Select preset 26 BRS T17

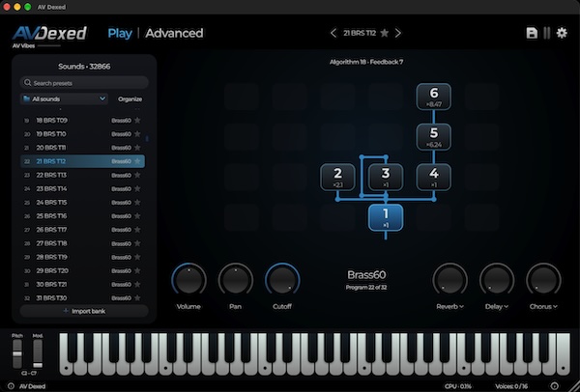click(82, 230)
